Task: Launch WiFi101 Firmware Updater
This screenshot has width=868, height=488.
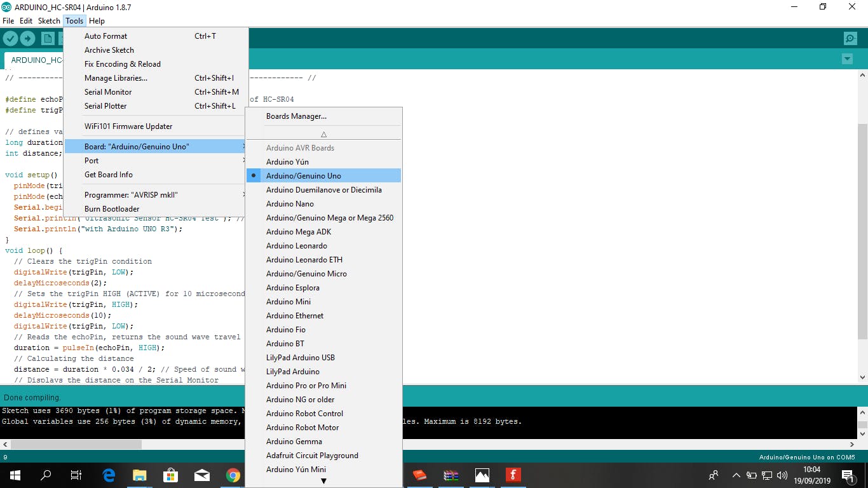Action: tap(156, 126)
